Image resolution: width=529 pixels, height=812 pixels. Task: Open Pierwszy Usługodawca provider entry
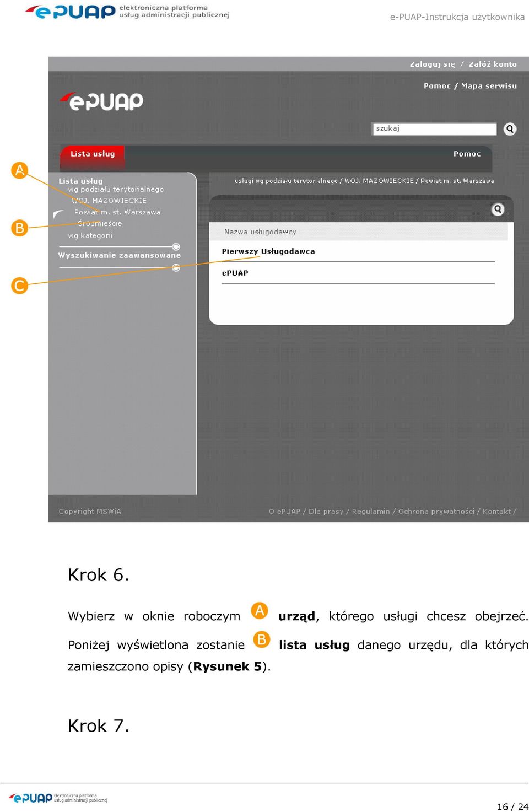268,251
